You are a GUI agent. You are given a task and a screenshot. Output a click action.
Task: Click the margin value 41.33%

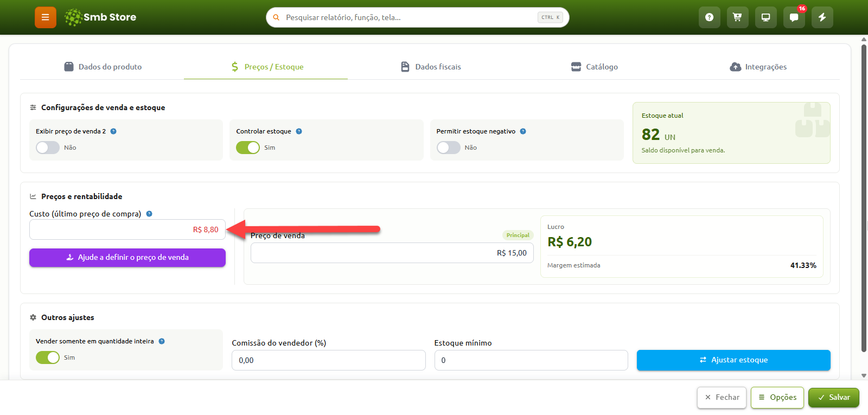click(x=803, y=265)
